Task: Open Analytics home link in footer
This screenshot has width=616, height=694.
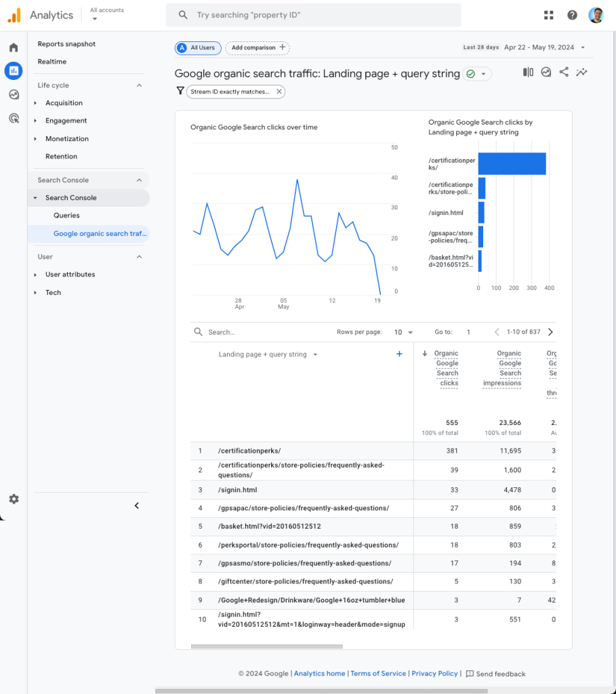Action: pyautogui.click(x=319, y=673)
